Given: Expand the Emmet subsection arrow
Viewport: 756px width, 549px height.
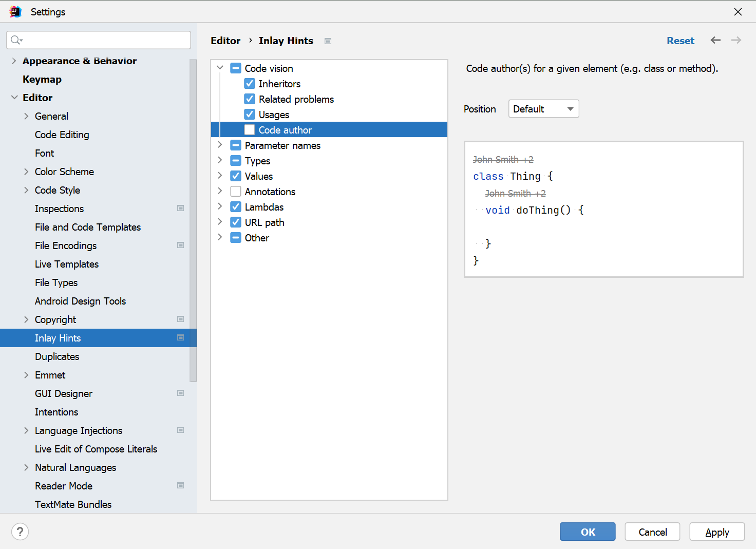Looking at the screenshot, I should point(26,375).
